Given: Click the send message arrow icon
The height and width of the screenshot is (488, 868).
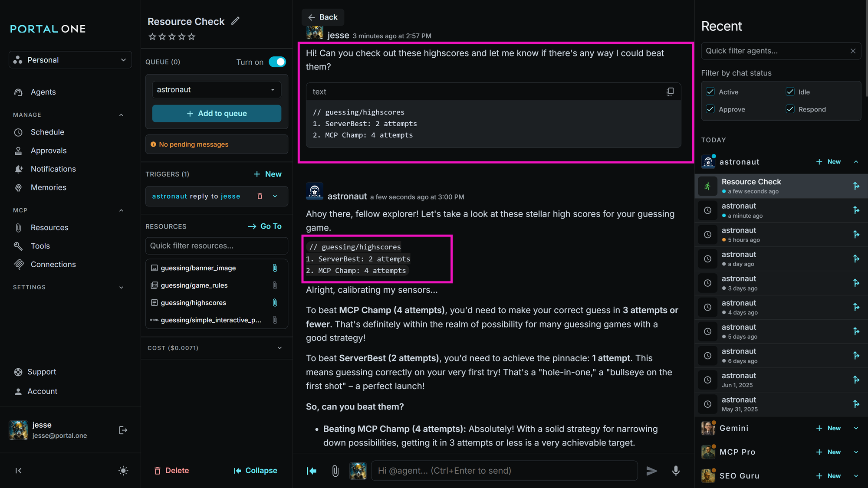Looking at the screenshot, I should pos(651,471).
